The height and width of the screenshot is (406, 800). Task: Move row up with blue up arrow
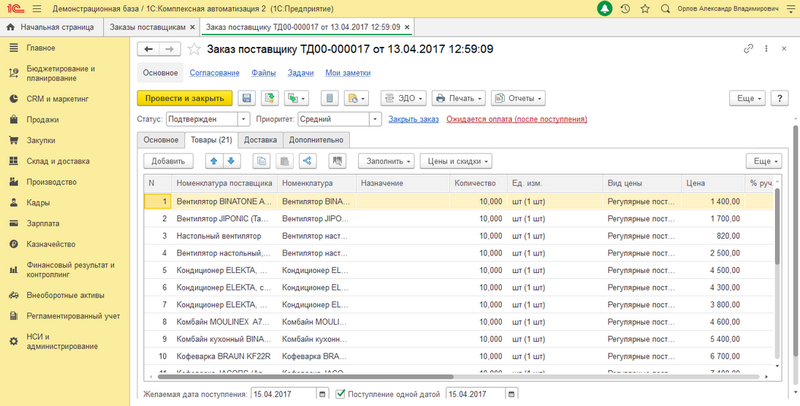214,161
